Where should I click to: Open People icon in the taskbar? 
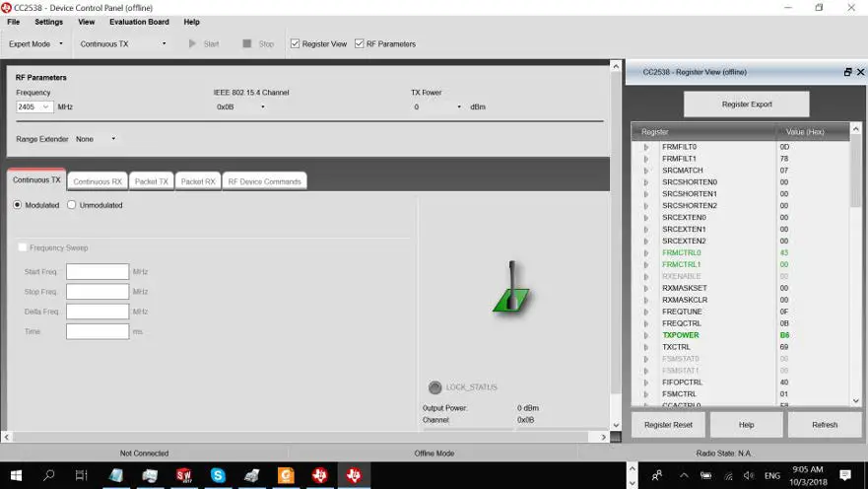(657, 475)
